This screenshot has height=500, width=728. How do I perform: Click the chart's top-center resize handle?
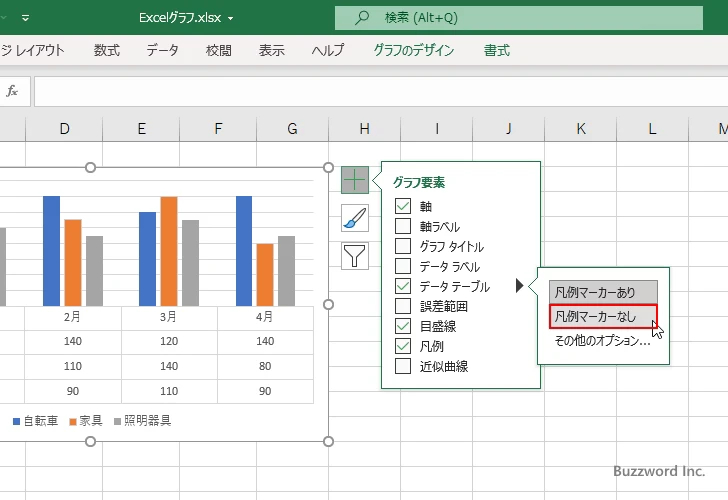pos(91,167)
